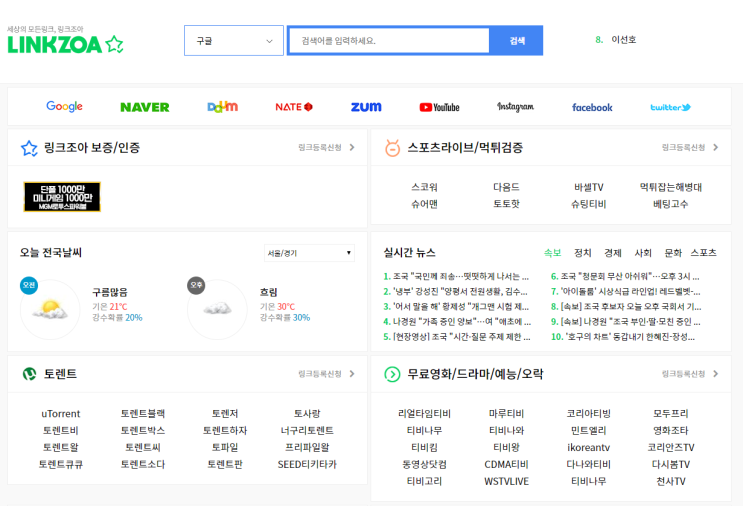Open news headline number 7 about 아이돌룸
743x506 pixels.
coord(625,291)
